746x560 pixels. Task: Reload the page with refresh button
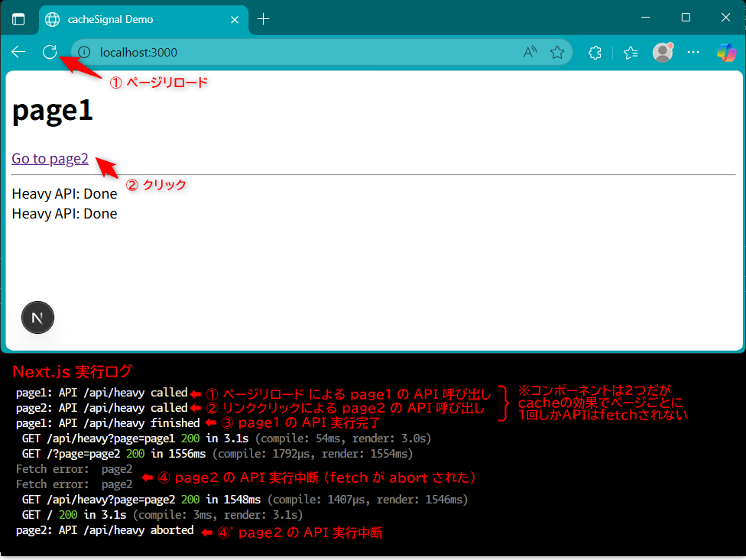50,52
